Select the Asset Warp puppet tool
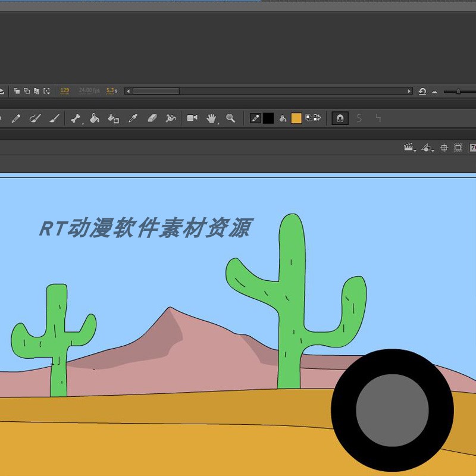The height and width of the screenshot is (476, 476). (171, 118)
